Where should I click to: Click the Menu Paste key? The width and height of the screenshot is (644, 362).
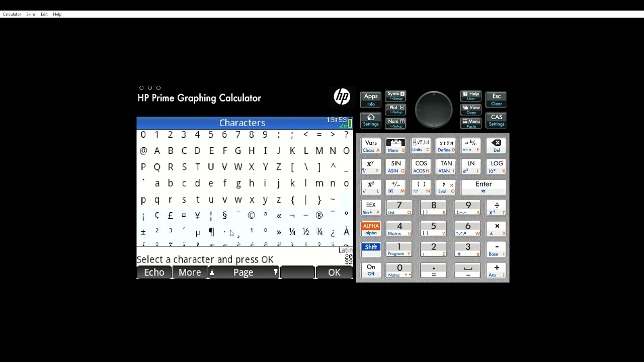tap(471, 123)
